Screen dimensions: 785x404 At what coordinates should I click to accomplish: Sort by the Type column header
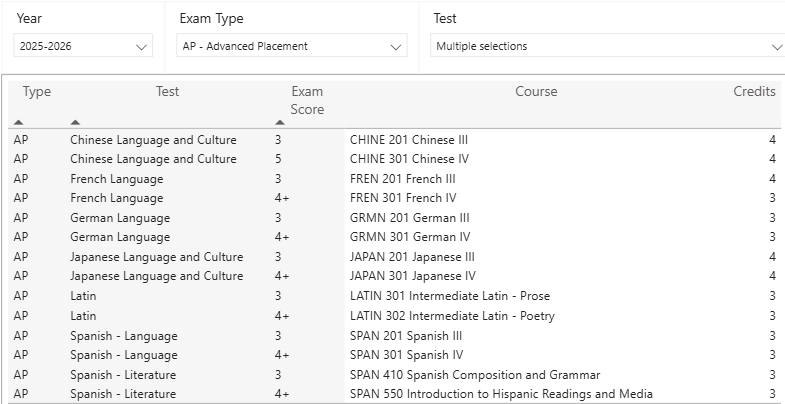tap(37, 92)
